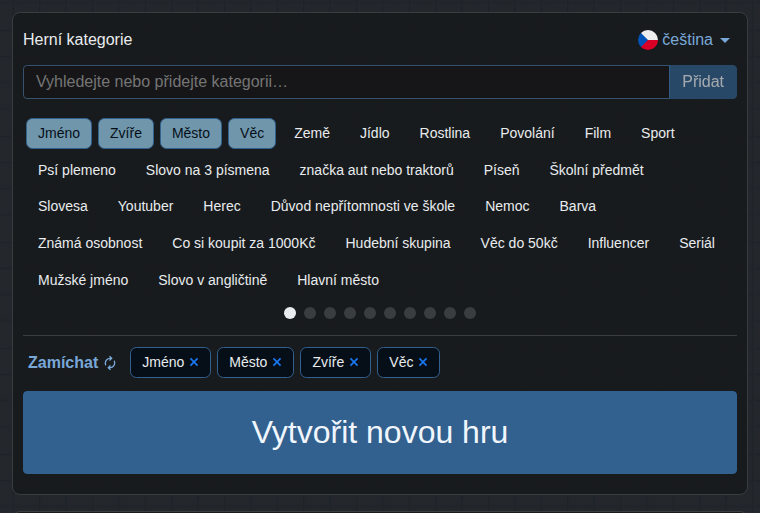The width and height of the screenshot is (760, 513).
Task: Select the Youtuber category
Action: click(x=145, y=207)
